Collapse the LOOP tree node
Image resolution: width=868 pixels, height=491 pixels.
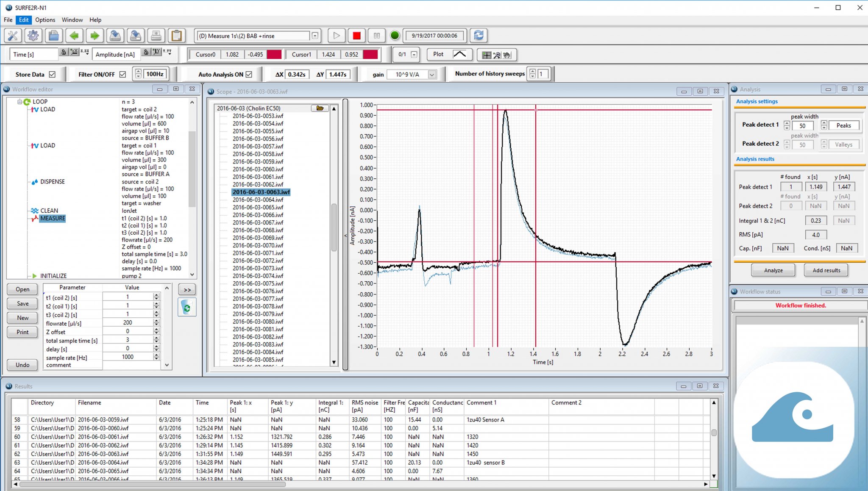pyautogui.click(x=19, y=102)
